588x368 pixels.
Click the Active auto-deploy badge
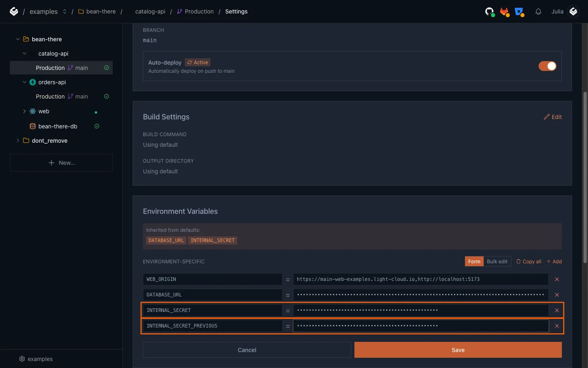coord(198,63)
